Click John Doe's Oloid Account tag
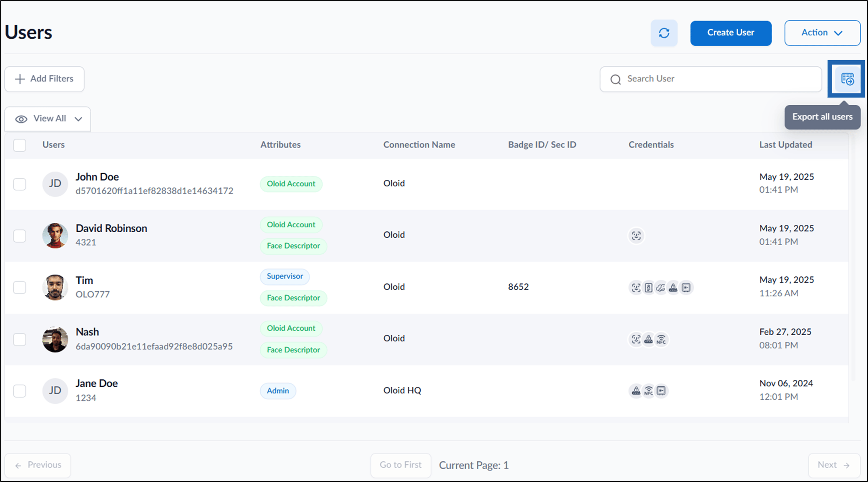868x482 pixels. click(291, 184)
